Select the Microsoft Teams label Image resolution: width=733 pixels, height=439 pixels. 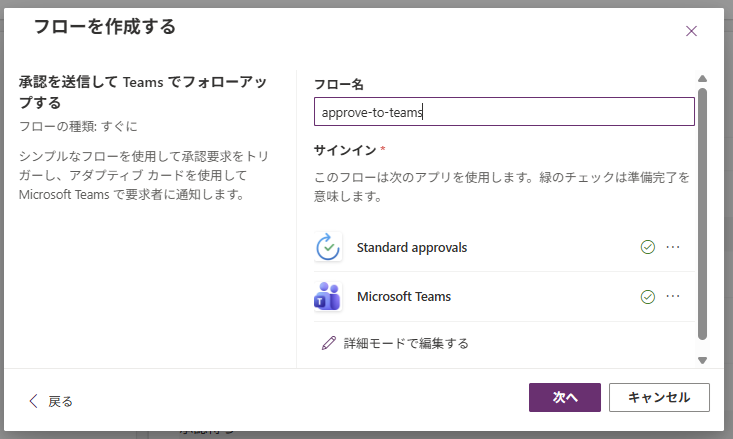click(404, 296)
